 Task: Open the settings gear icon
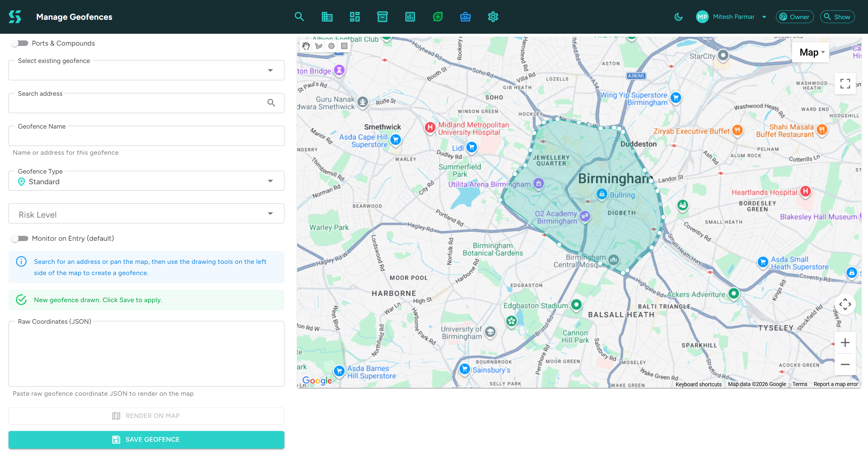click(x=492, y=16)
